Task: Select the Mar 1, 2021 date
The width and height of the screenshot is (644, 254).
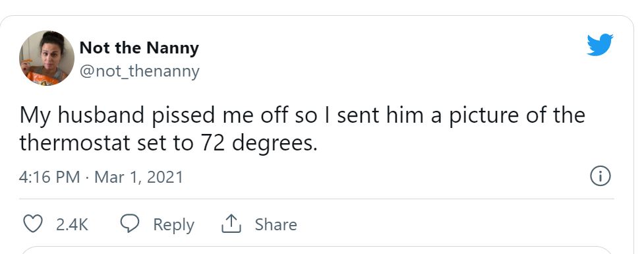Action: coord(138,177)
